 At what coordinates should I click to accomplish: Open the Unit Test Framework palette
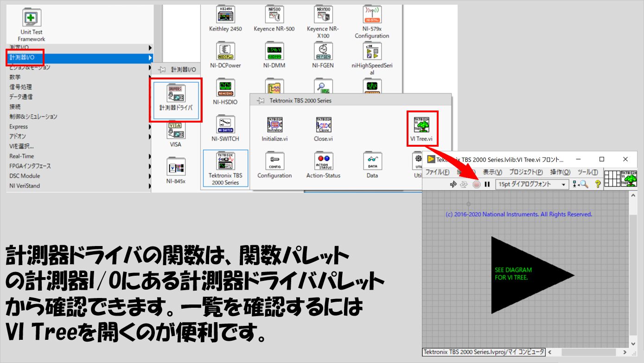pos(32,26)
